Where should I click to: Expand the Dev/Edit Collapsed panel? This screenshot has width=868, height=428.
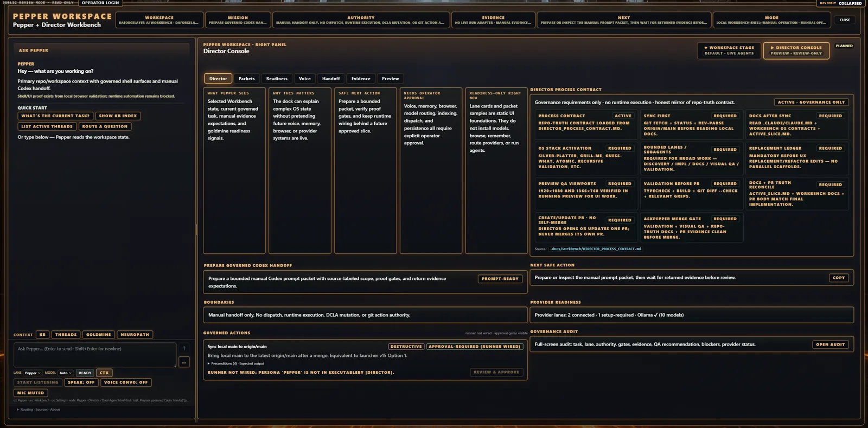840,3
